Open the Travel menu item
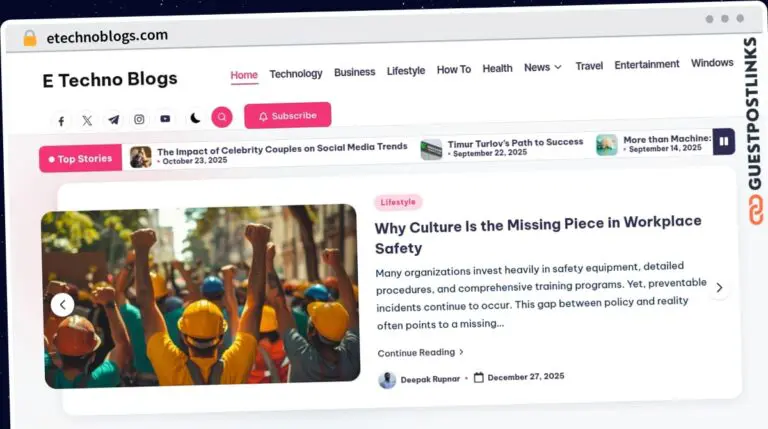This screenshot has width=768, height=429. click(x=589, y=66)
